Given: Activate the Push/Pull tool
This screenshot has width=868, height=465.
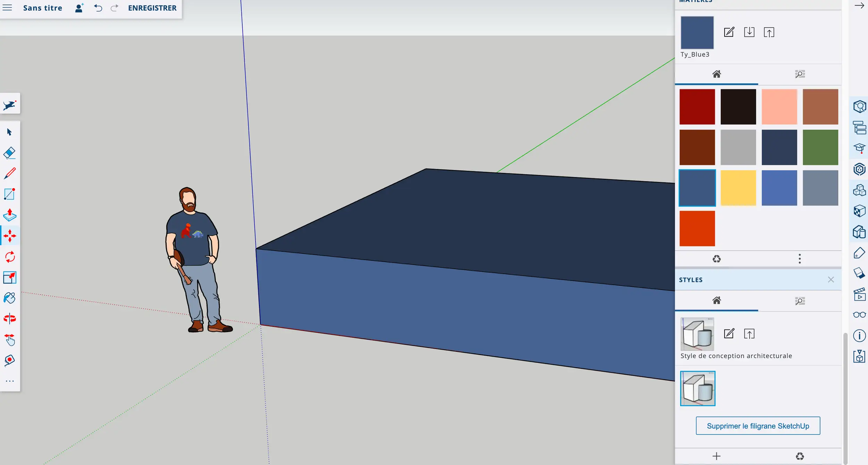Looking at the screenshot, I should pyautogui.click(x=10, y=215).
